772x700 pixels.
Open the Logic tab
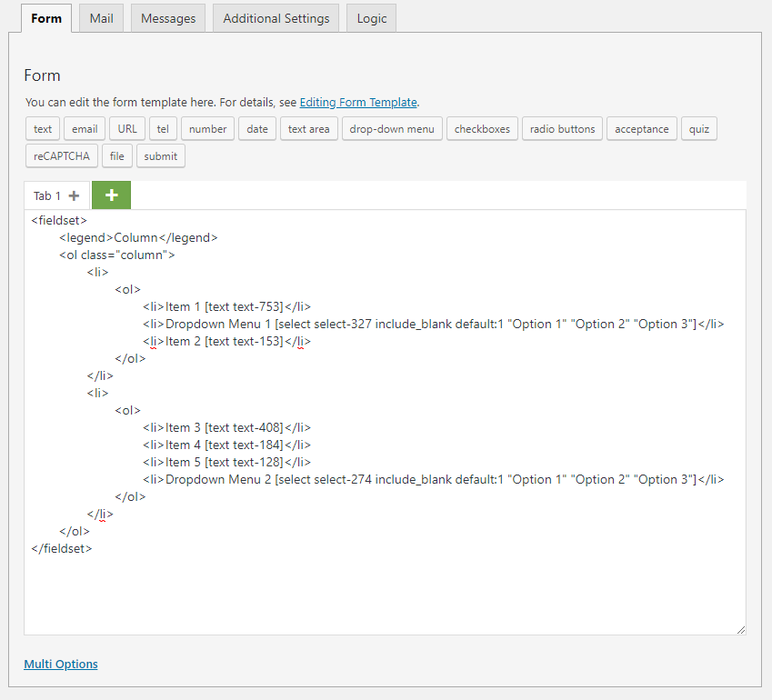click(371, 18)
